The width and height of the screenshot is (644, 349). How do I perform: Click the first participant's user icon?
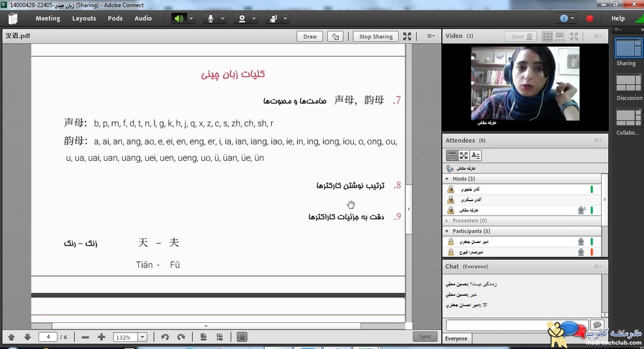click(450, 242)
